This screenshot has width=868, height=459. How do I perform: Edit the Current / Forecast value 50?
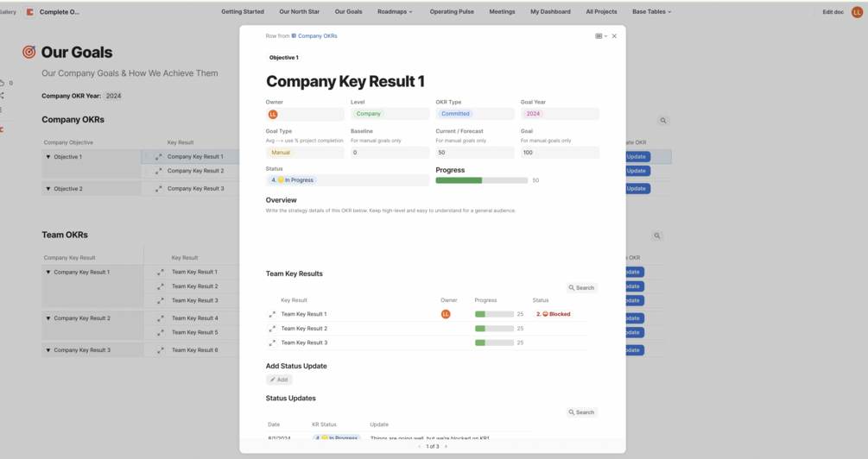pyautogui.click(x=474, y=152)
